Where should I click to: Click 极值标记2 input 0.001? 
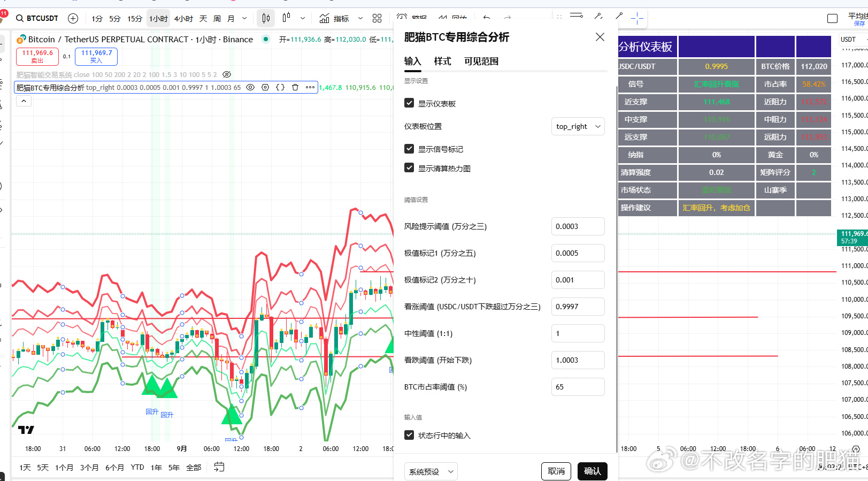(x=578, y=280)
